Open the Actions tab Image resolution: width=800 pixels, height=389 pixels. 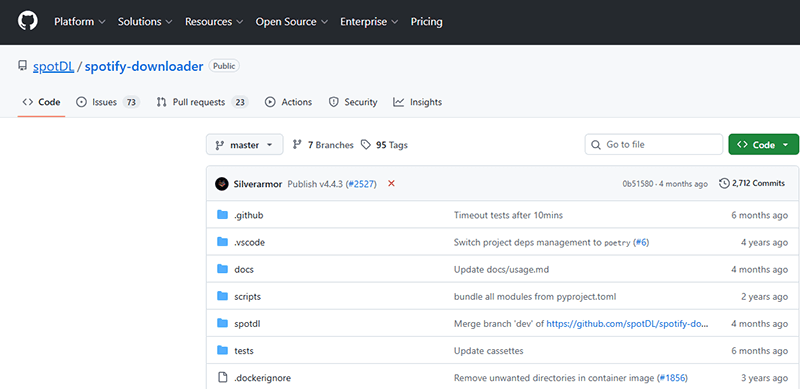[288, 102]
